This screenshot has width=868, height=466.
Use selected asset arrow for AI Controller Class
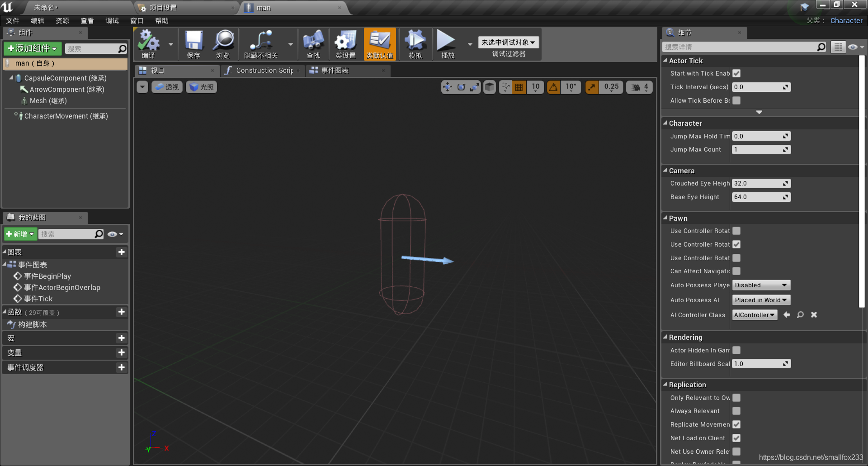coord(787,315)
